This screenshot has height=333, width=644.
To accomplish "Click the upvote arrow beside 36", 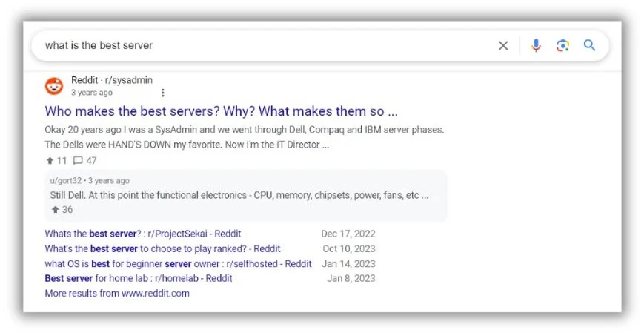I will pyautogui.click(x=55, y=210).
